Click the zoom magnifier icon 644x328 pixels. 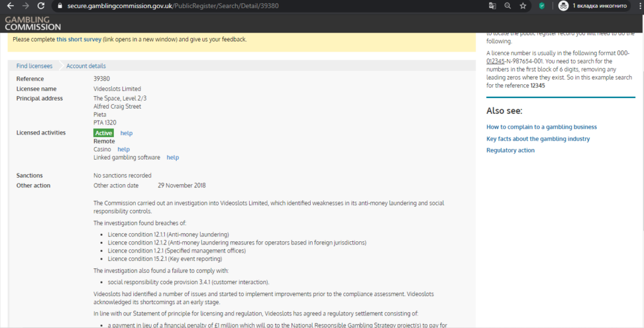[508, 6]
